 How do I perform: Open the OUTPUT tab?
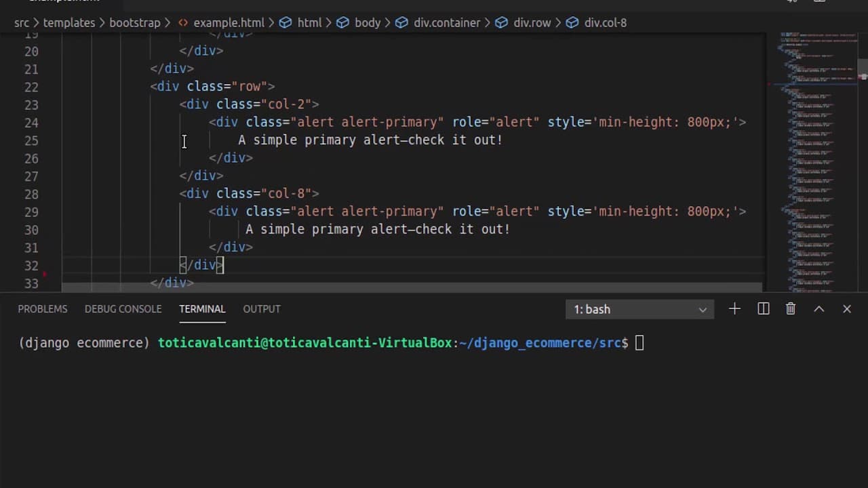pyautogui.click(x=262, y=309)
